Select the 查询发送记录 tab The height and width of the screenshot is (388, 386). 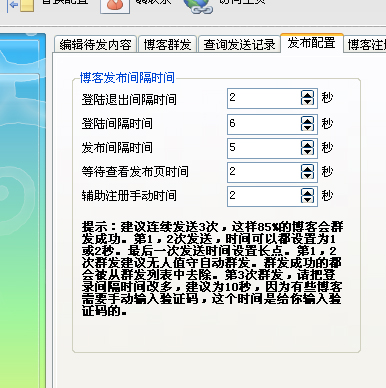[x=239, y=44]
